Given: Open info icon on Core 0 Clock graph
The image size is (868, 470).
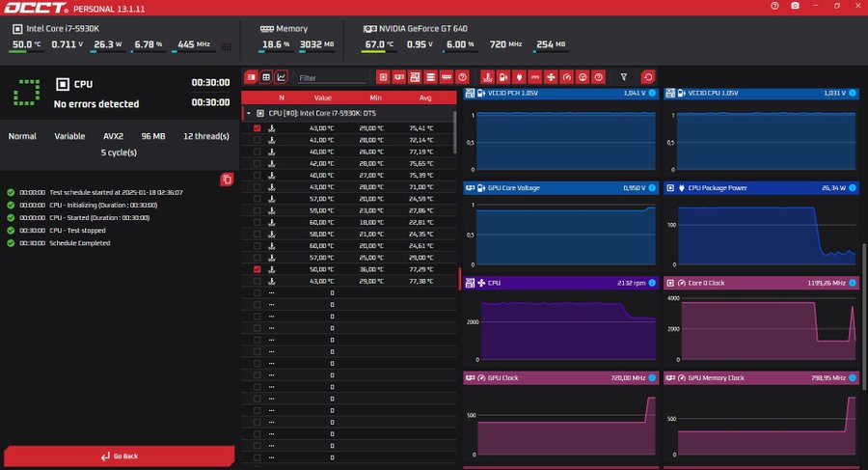Looking at the screenshot, I should (x=853, y=283).
